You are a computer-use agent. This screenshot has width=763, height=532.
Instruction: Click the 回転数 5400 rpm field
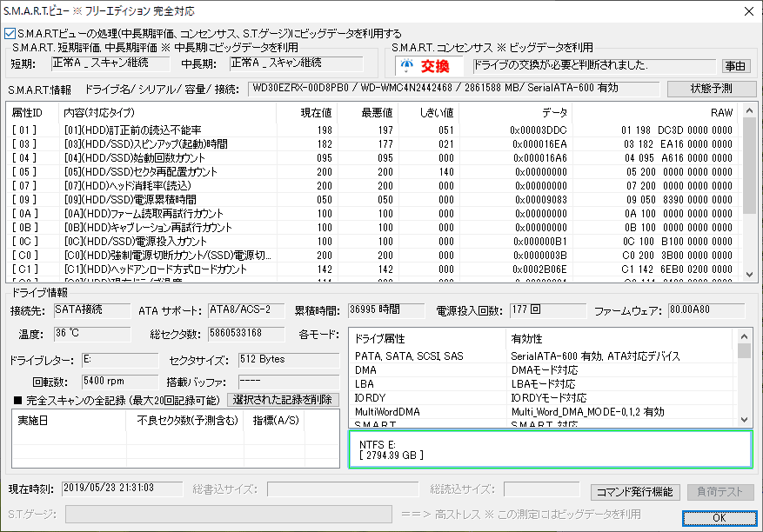tap(120, 382)
